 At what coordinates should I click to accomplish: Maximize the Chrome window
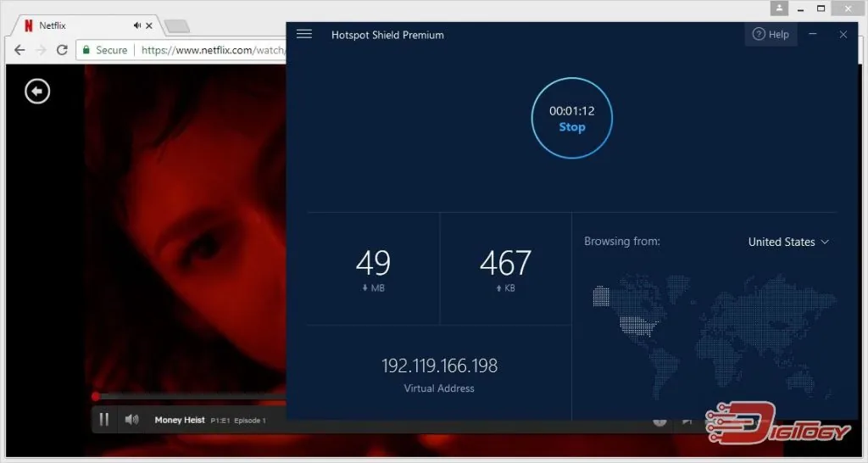coord(821,8)
